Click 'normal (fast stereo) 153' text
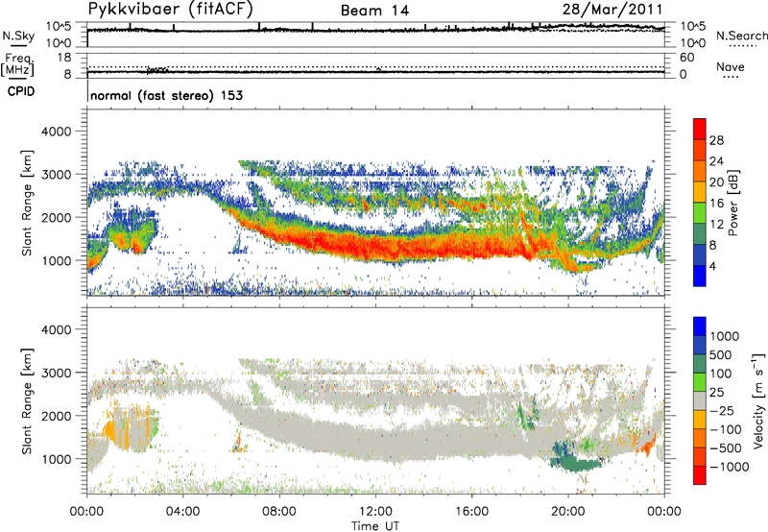 coord(166,95)
